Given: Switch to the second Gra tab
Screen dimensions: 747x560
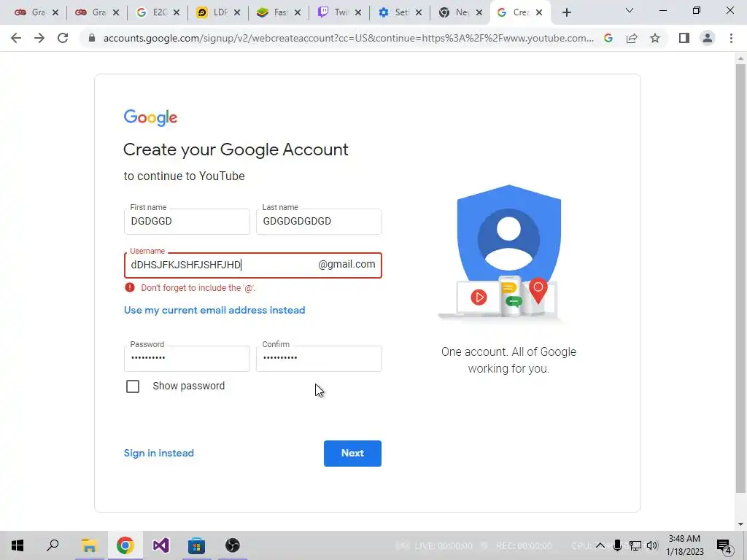Looking at the screenshot, I should point(90,13).
